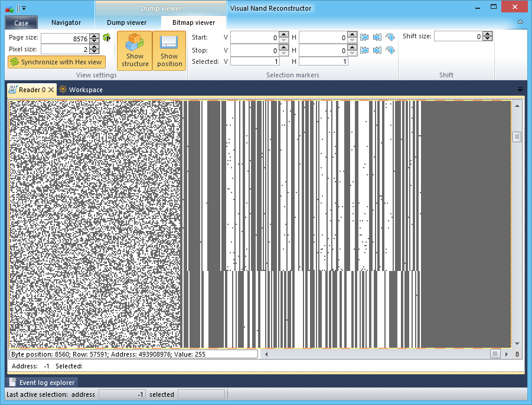532x405 pixels.
Task: Click horizontal scrollbar right arrow
Action: [x=507, y=354]
